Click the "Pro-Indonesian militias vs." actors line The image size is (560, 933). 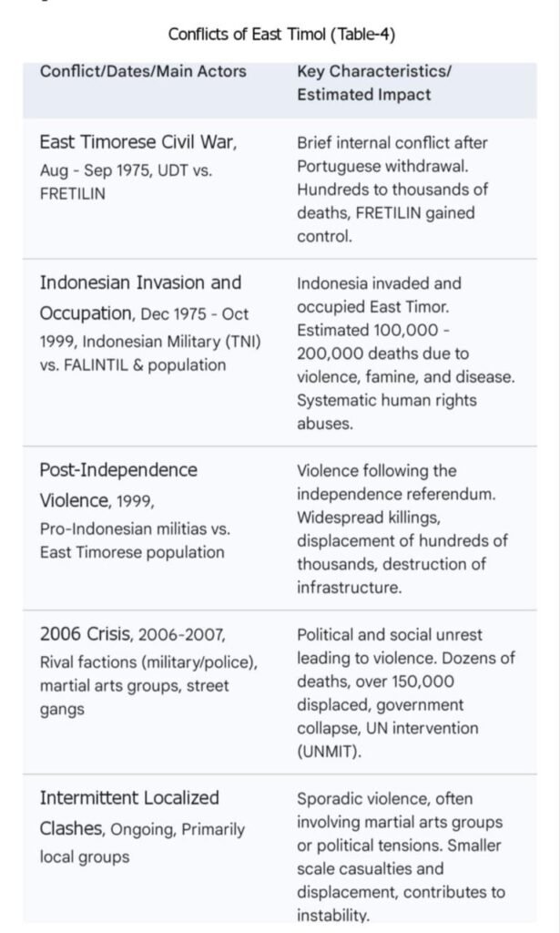tap(135, 528)
